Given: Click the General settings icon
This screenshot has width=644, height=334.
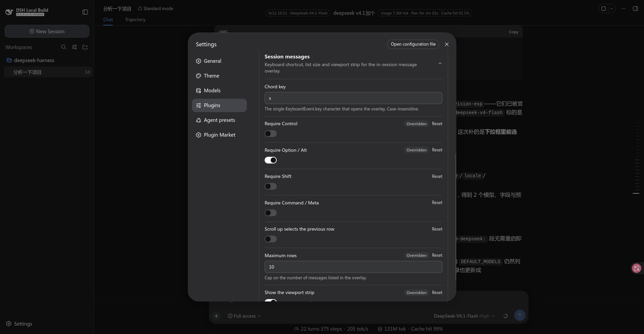Looking at the screenshot, I should pyautogui.click(x=199, y=61).
